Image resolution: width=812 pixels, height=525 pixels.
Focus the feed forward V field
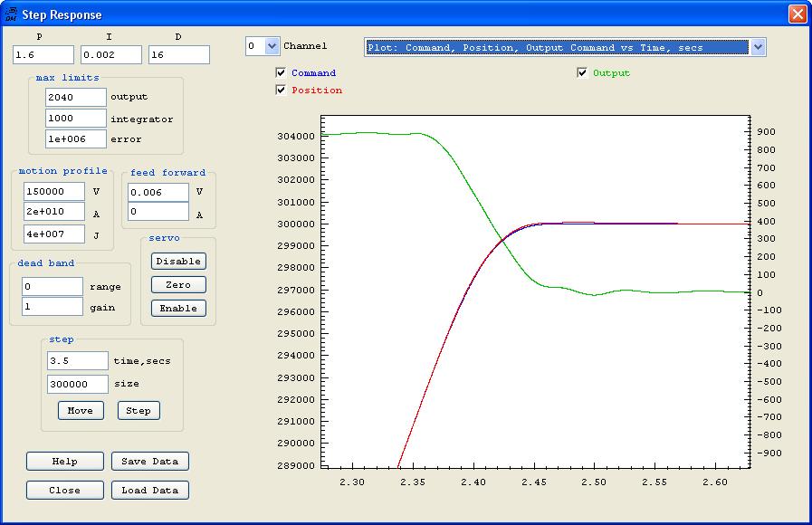click(158, 192)
